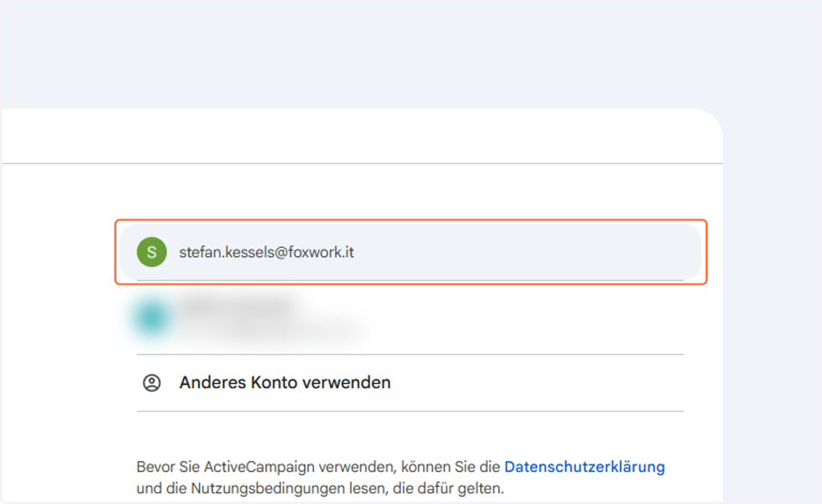Choose the blurred second account entry
The width and height of the screenshot is (822, 504).
coord(410,318)
